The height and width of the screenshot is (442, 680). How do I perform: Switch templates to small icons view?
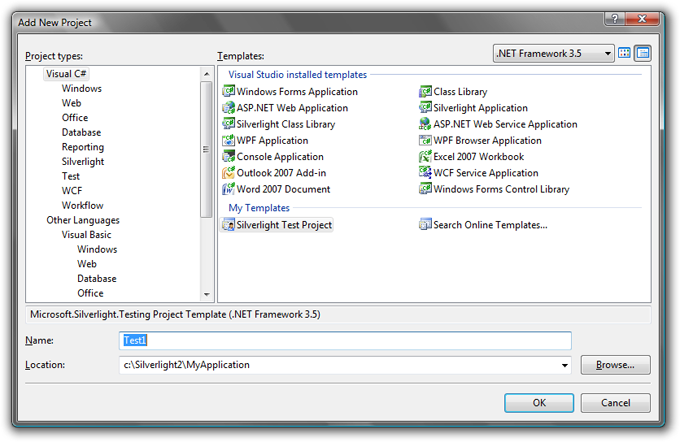(642, 53)
